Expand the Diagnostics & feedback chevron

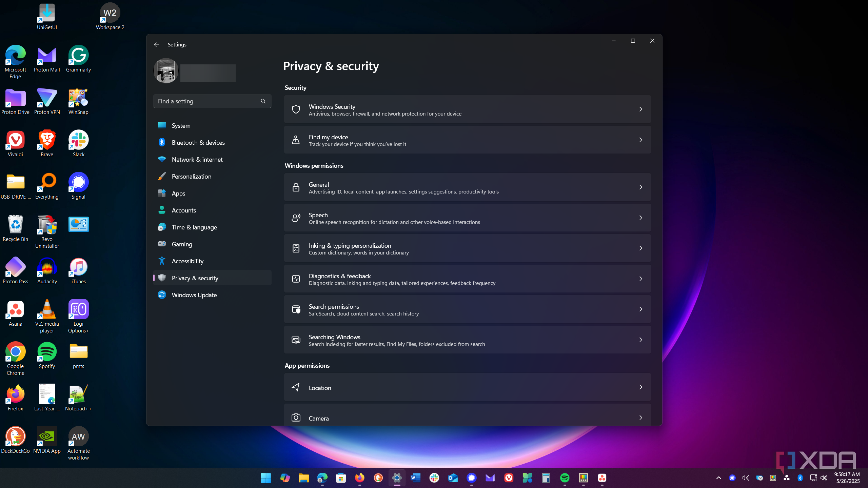[x=640, y=279]
